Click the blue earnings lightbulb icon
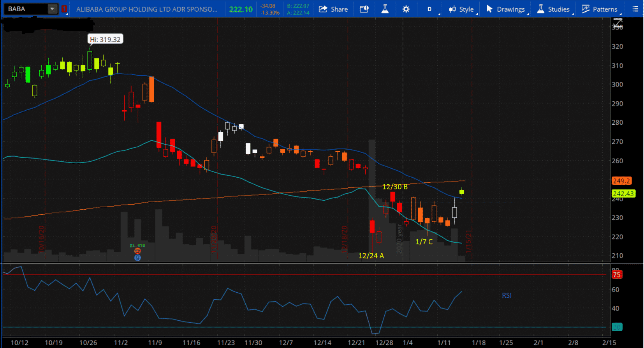Viewport: 644px width, 348px height. 137,258
